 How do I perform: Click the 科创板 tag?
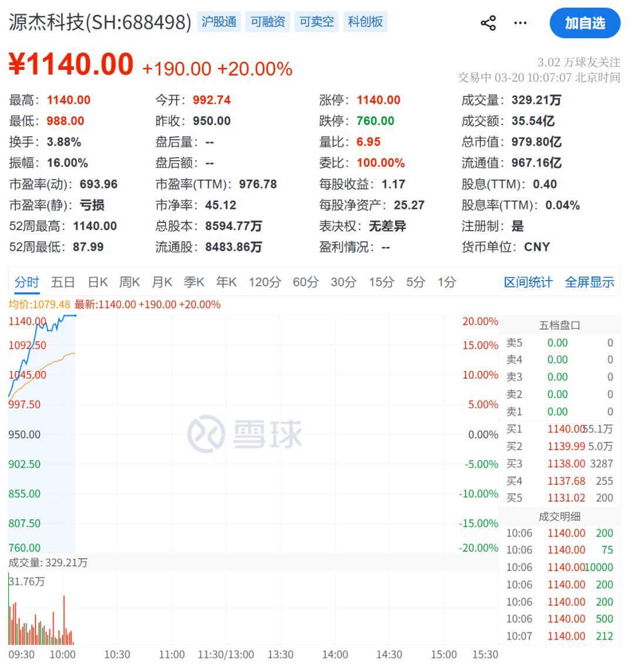pos(365,22)
